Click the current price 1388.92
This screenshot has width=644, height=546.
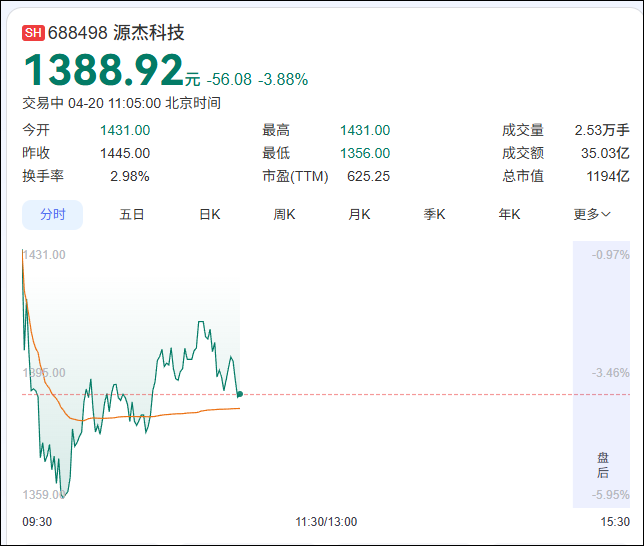[x=103, y=70]
